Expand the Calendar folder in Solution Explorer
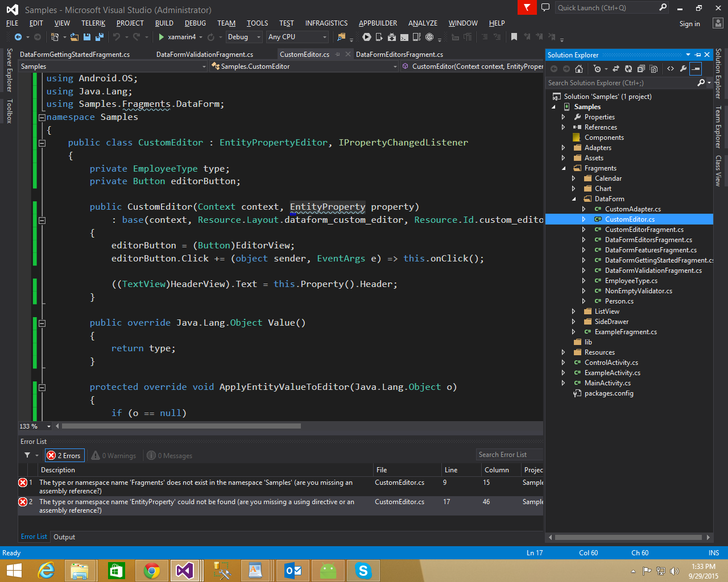This screenshot has width=728, height=582. (x=573, y=178)
